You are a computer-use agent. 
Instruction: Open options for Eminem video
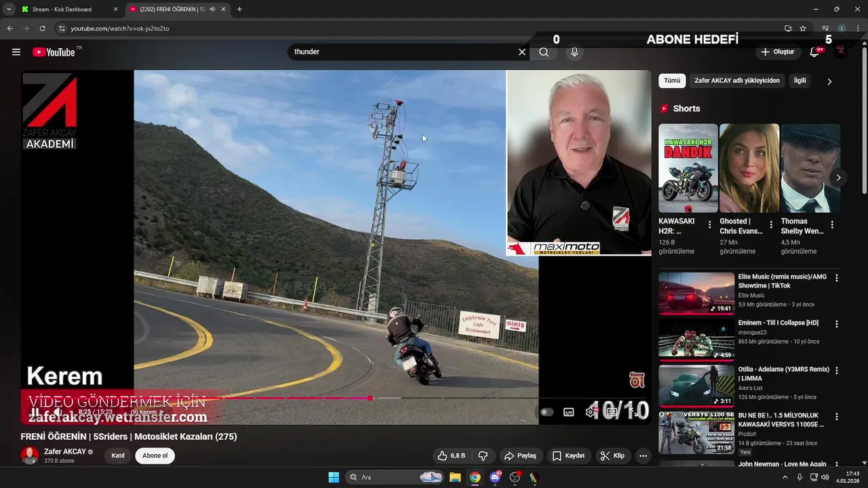(837, 324)
